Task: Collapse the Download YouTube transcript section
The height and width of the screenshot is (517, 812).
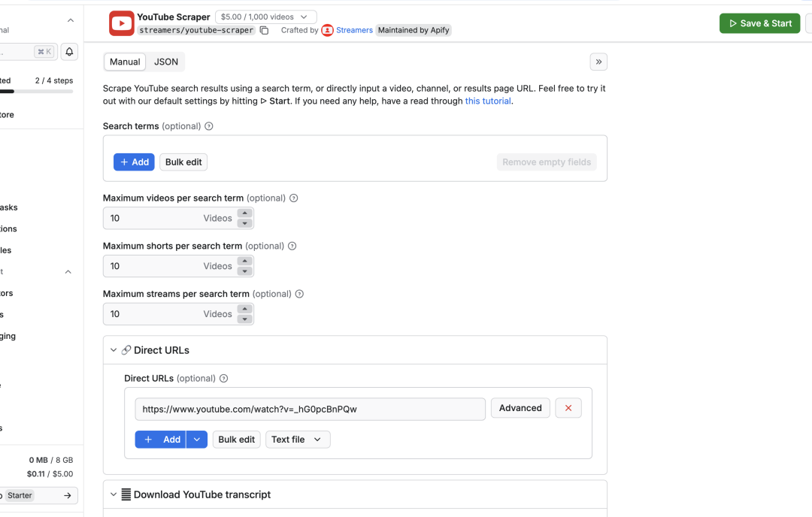Action: coord(114,494)
